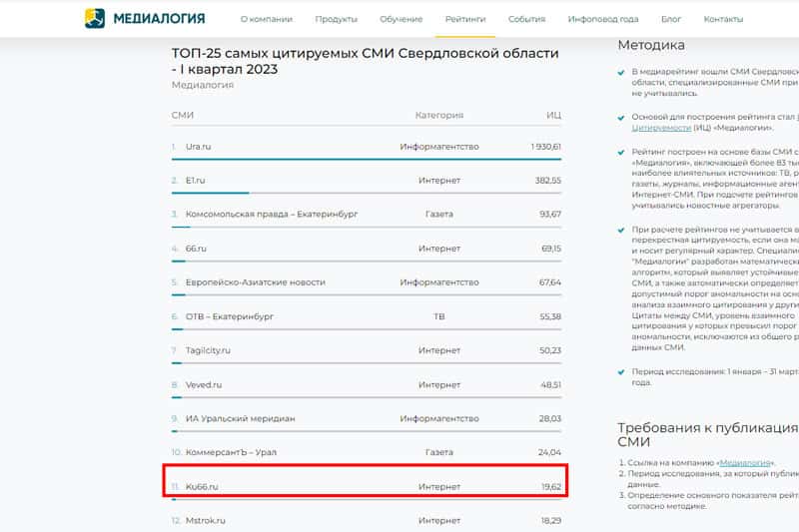This screenshot has width=799, height=532.
Task: Click the ИЦ column header
Action: (553, 115)
